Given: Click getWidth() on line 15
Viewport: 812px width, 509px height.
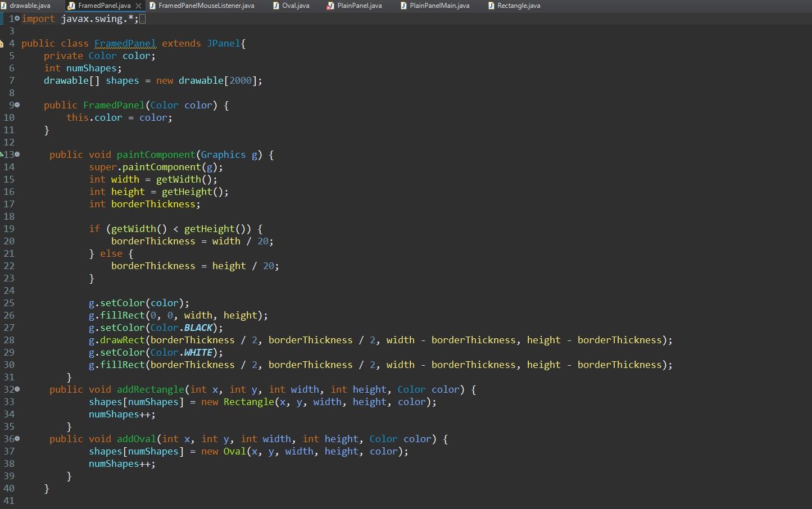Looking at the screenshot, I should click(x=184, y=179).
